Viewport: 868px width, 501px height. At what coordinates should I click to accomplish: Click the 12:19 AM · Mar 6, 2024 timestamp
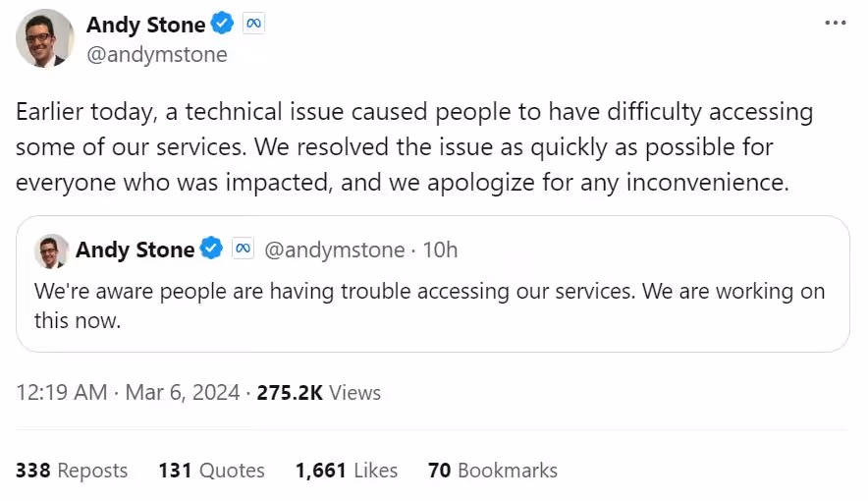coord(128,393)
